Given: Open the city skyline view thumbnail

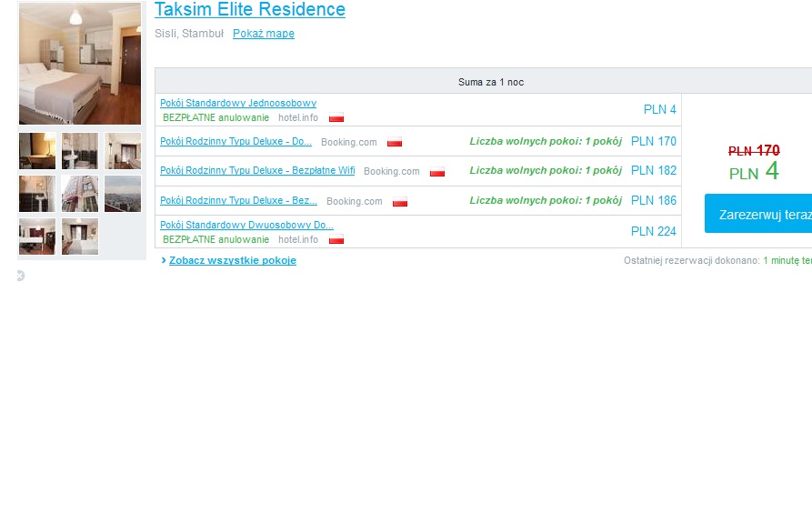Looking at the screenshot, I should coord(123,194).
